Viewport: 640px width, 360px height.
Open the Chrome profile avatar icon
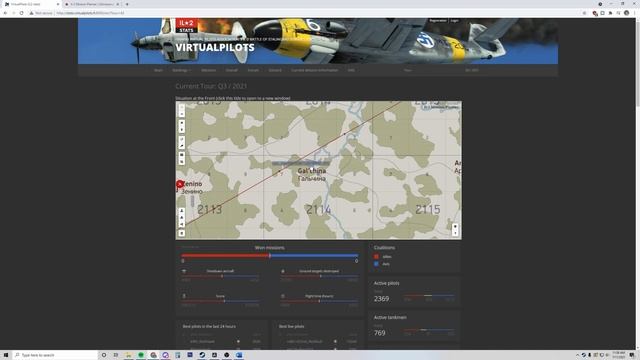(627, 13)
